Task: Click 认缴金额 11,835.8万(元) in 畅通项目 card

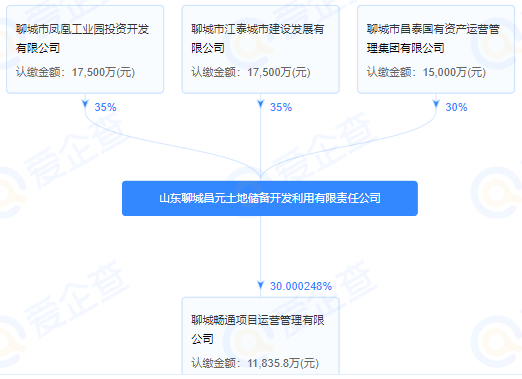Action: [x=255, y=363]
